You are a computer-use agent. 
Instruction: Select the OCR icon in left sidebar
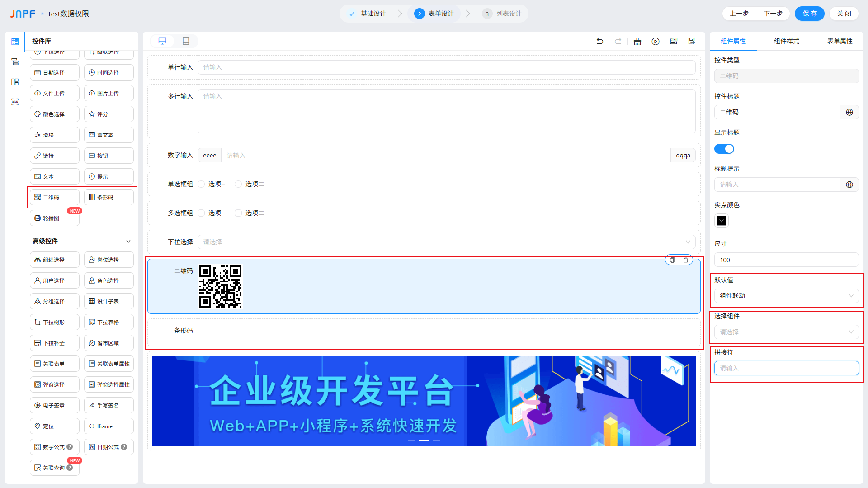(x=15, y=102)
